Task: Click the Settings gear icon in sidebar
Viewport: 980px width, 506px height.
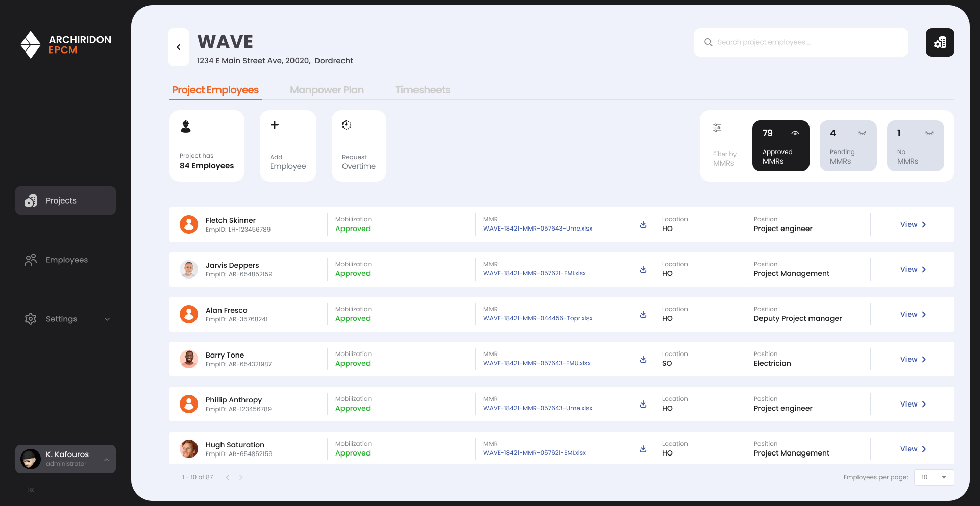Action: [x=31, y=319]
